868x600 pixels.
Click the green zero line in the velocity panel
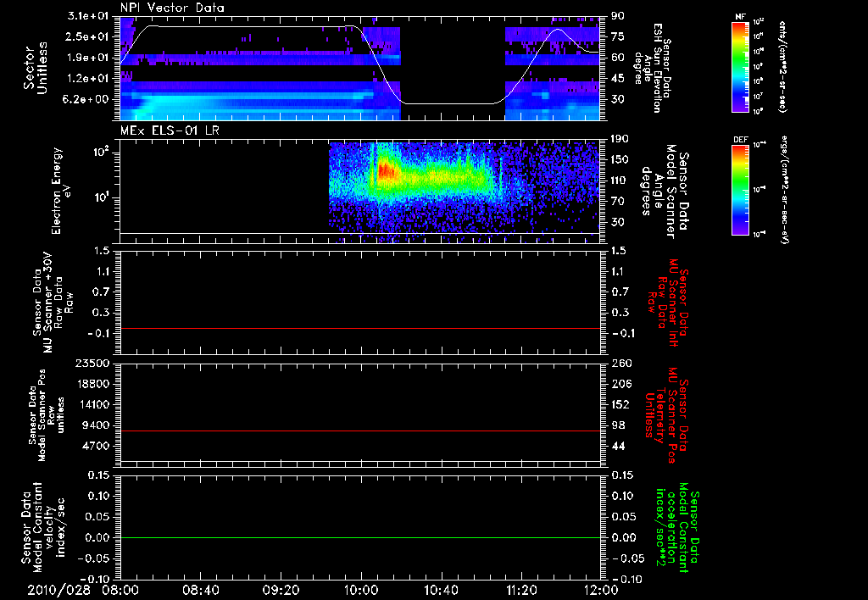pyautogui.click(x=360, y=537)
